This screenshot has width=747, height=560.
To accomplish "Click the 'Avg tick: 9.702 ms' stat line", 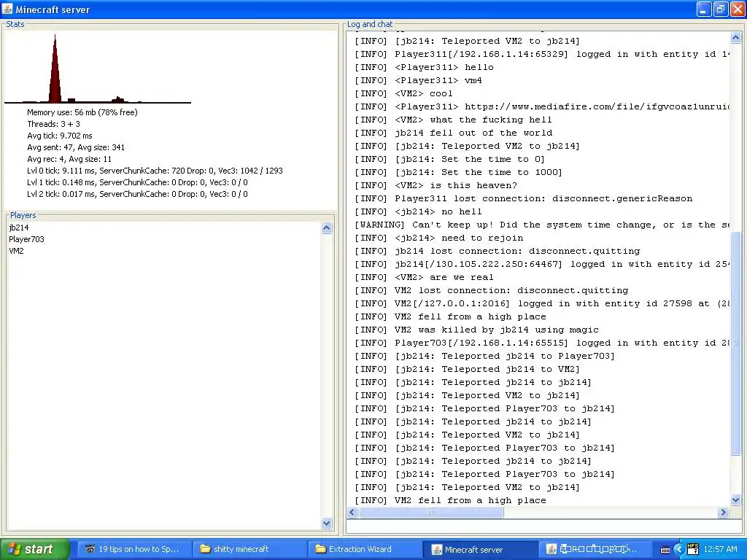I will pyautogui.click(x=60, y=136).
